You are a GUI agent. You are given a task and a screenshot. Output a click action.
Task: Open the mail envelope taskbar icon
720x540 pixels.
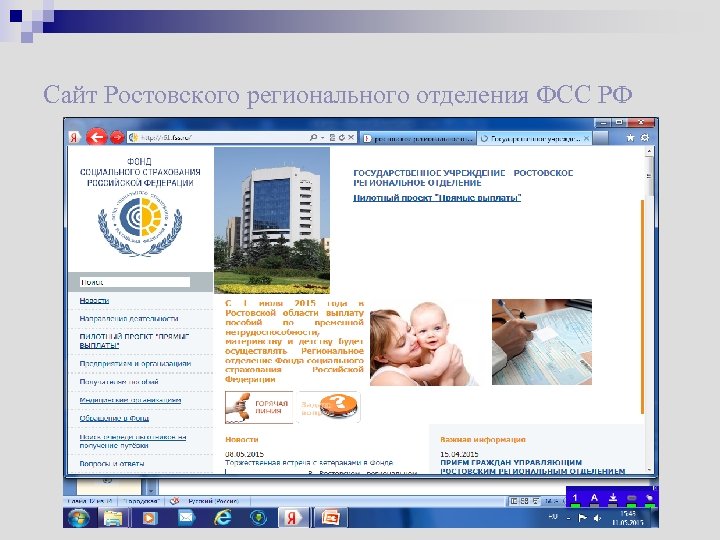point(186,518)
